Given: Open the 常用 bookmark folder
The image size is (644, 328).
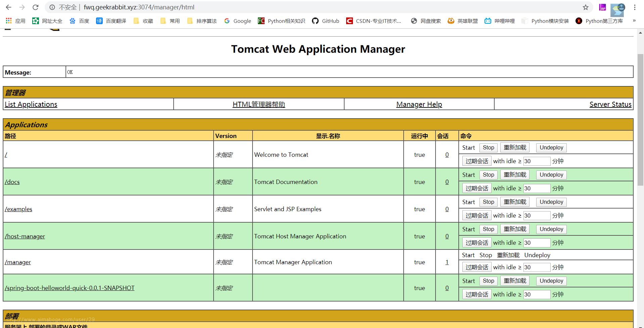Looking at the screenshot, I should (x=170, y=21).
